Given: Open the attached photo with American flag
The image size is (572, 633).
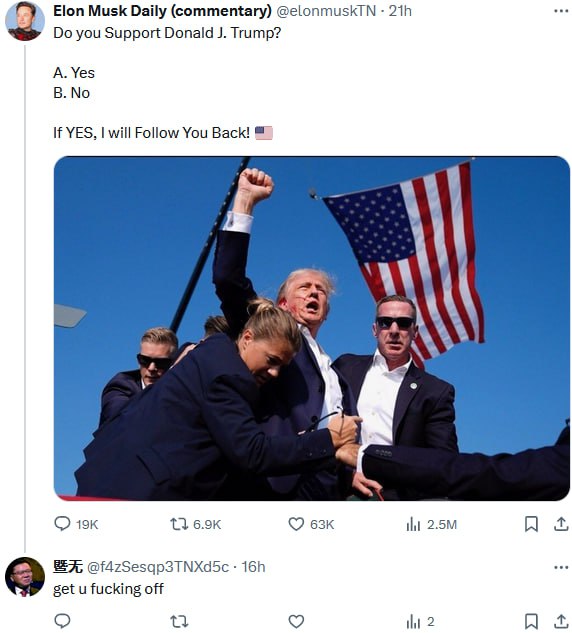Looking at the screenshot, I should tap(312, 328).
